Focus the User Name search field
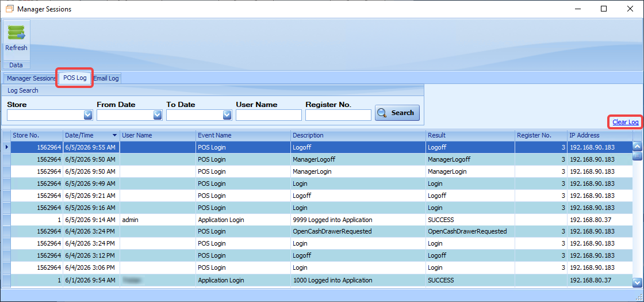 click(269, 116)
